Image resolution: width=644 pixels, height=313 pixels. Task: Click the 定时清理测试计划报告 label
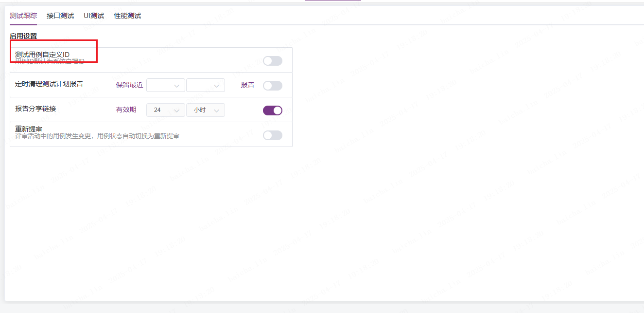[49, 84]
